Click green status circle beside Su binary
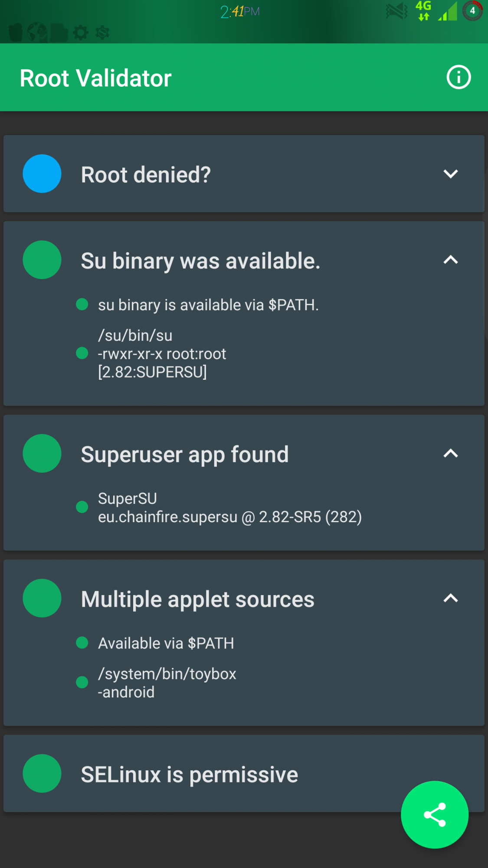Screen dimensions: 488x868 coord(42,260)
